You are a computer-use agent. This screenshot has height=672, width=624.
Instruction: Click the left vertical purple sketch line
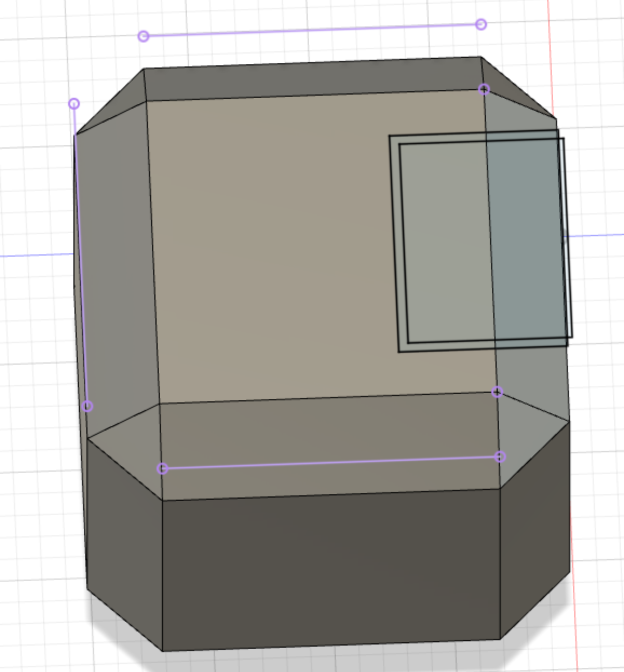[80, 254]
